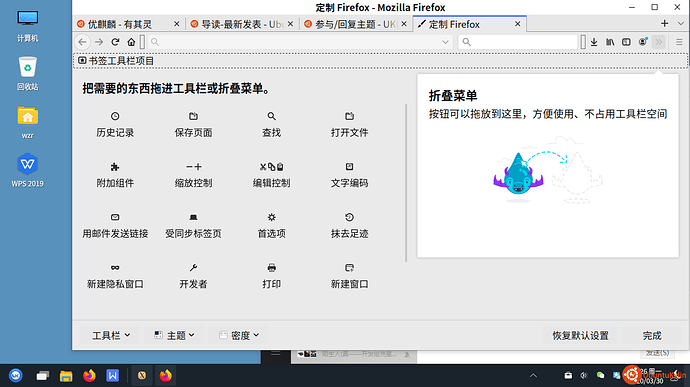Click the 开发者 developer wrench item
Viewport: 690px width, 387px height.
pyautogui.click(x=193, y=276)
